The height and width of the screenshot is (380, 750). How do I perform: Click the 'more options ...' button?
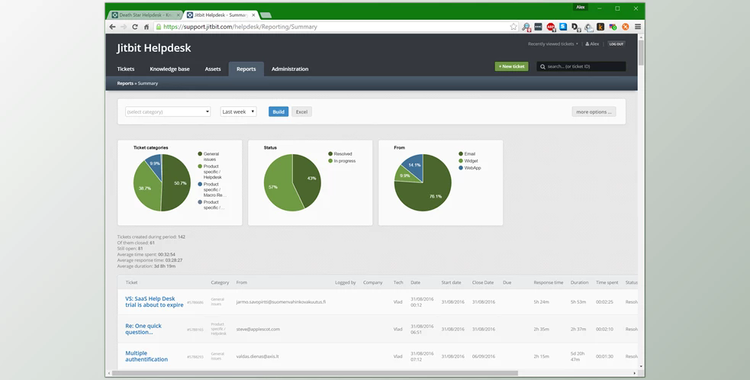tap(594, 112)
